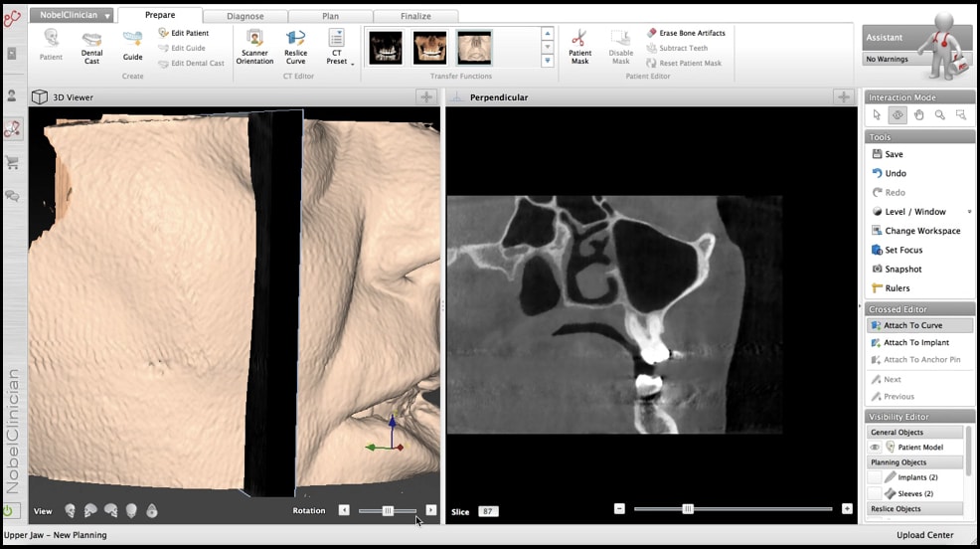Image resolution: width=980 pixels, height=549 pixels.
Task: Decrease slice with minus button
Action: point(619,508)
